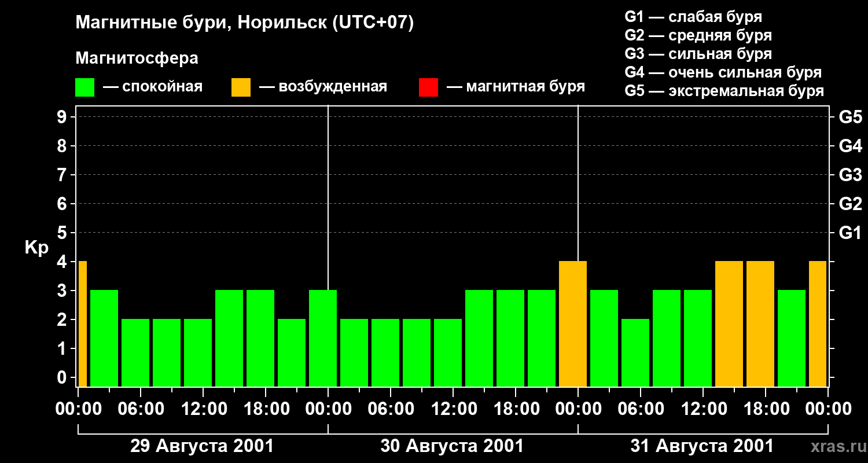868x463 pixels.
Task: Click 'G3 — сильная буря' legend line
Action: coord(698,54)
